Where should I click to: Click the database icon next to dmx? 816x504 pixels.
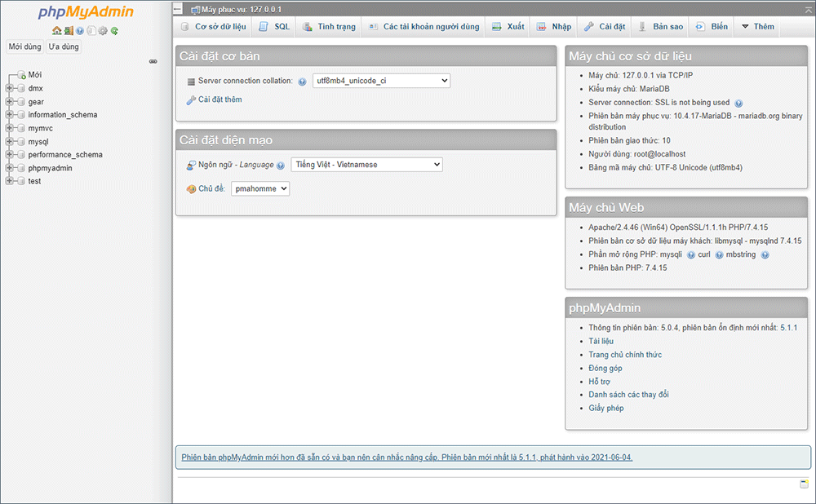pos(21,88)
